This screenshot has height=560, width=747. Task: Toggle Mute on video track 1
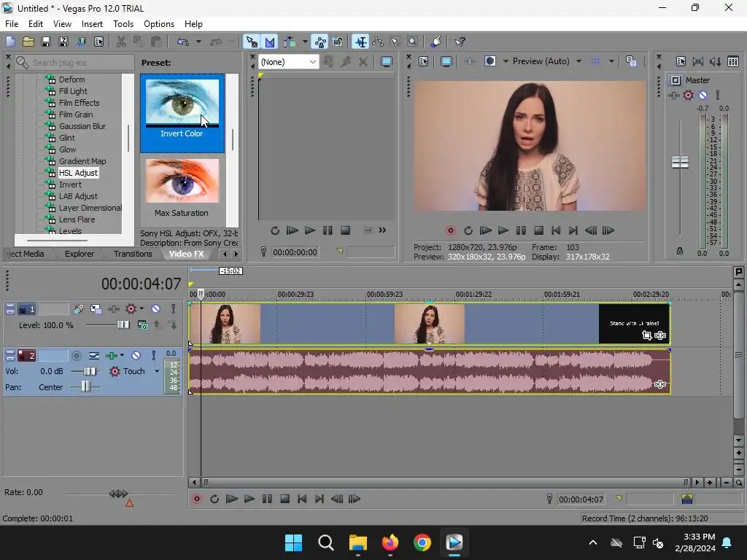(156, 309)
